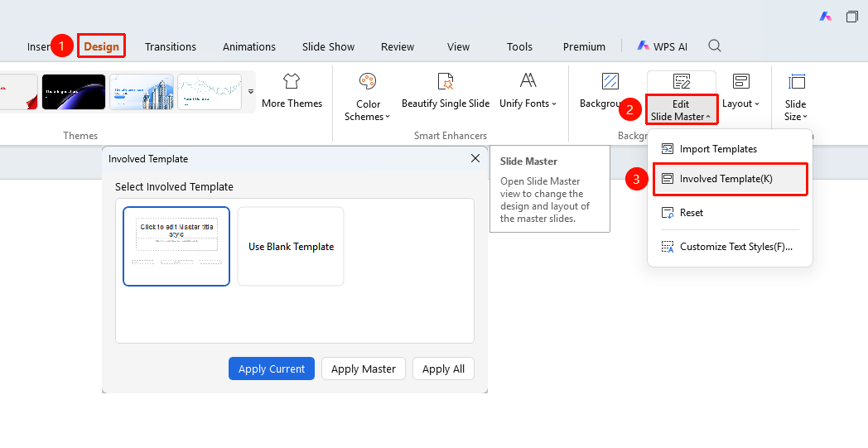Click the Customize Text Styles menu icon
Screen dimensions: 868x448
tap(668, 247)
